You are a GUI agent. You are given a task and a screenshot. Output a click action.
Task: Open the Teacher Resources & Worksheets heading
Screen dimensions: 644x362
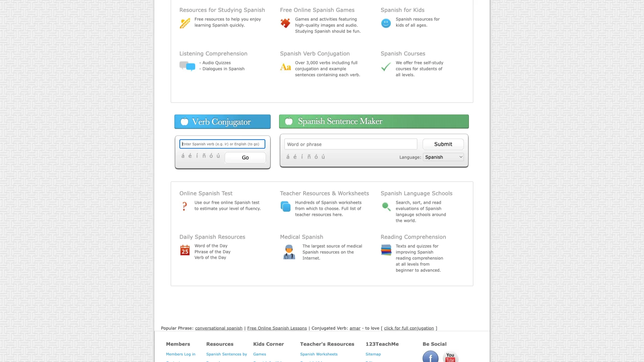[x=324, y=193]
